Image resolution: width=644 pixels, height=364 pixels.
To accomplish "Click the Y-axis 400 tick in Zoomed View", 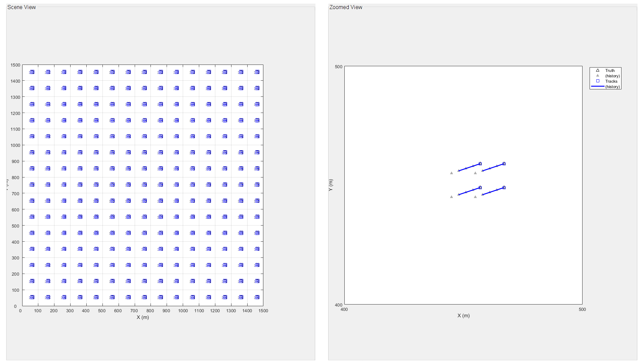I will pyautogui.click(x=339, y=305).
